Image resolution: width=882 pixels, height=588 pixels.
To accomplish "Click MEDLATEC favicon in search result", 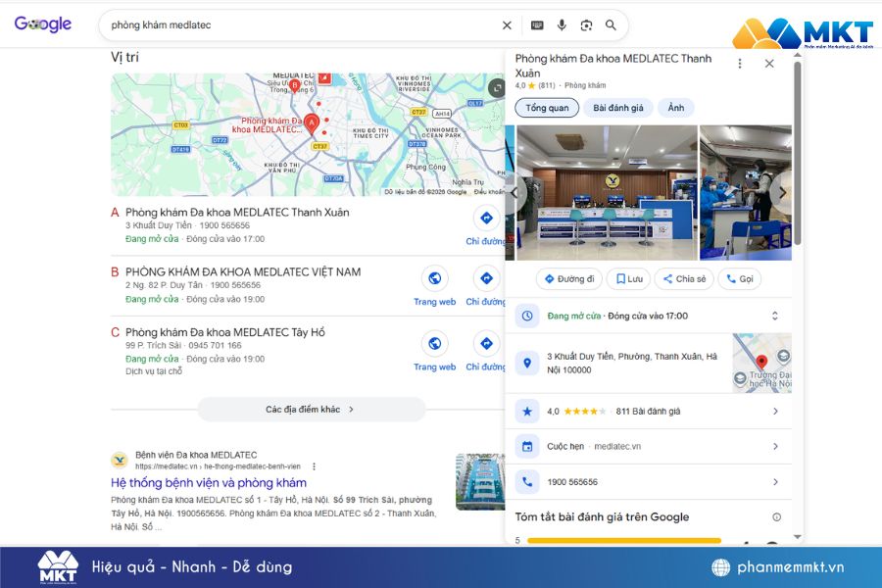I will pyautogui.click(x=120, y=460).
